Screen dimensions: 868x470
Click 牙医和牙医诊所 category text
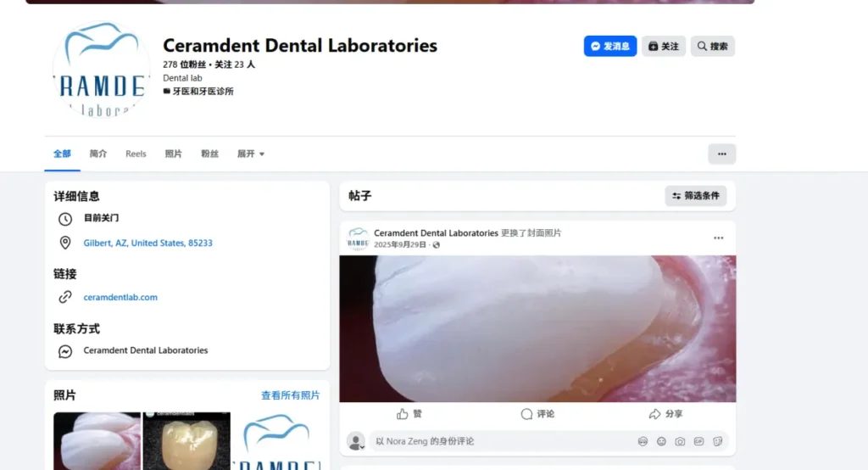tap(203, 91)
